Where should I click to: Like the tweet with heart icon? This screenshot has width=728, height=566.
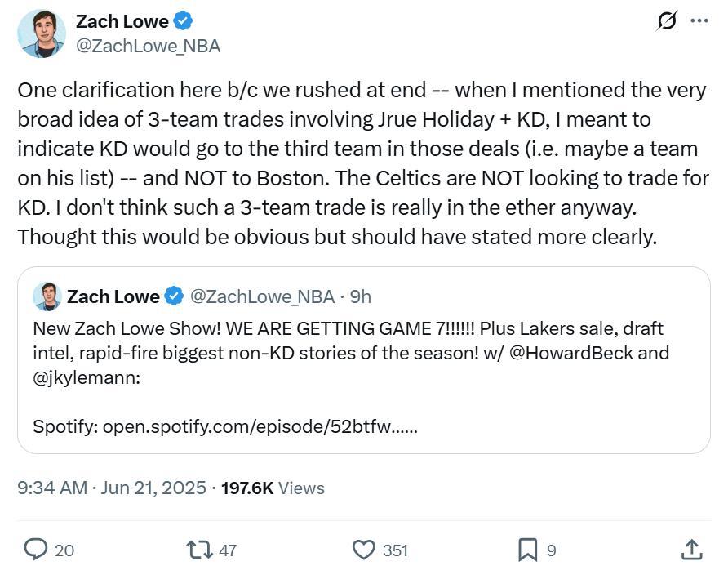363,550
